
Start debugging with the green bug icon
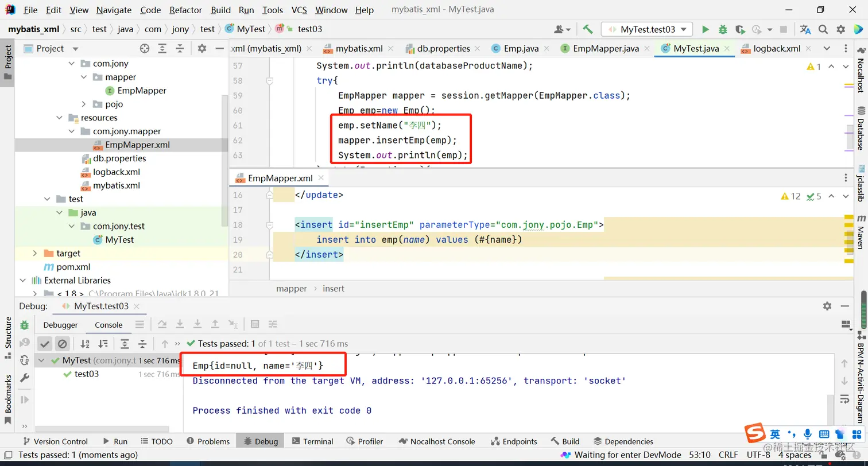point(723,29)
